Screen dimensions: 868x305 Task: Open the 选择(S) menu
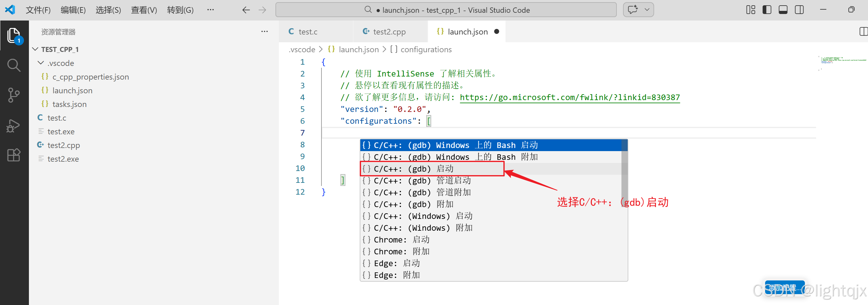point(108,10)
